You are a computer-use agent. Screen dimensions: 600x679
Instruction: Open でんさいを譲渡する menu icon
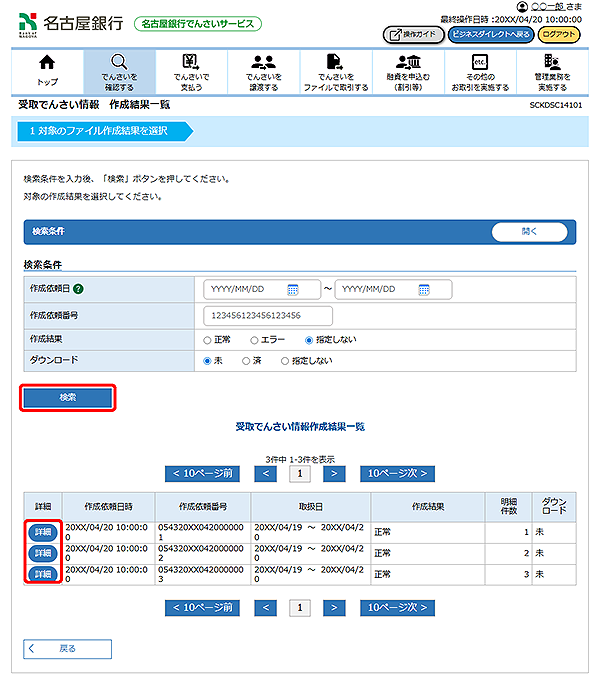(x=263, y=63)
